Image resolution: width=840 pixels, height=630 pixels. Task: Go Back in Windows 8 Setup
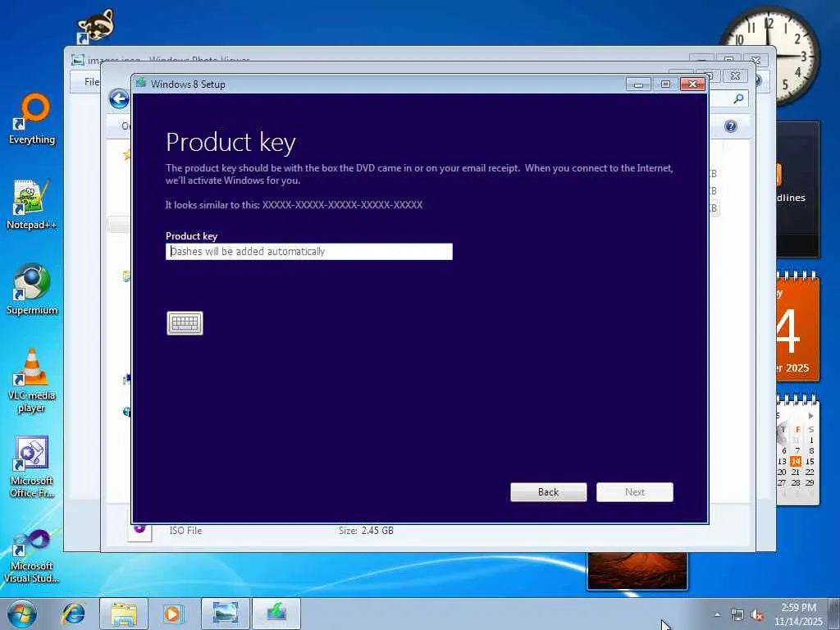tap(548, 492)
